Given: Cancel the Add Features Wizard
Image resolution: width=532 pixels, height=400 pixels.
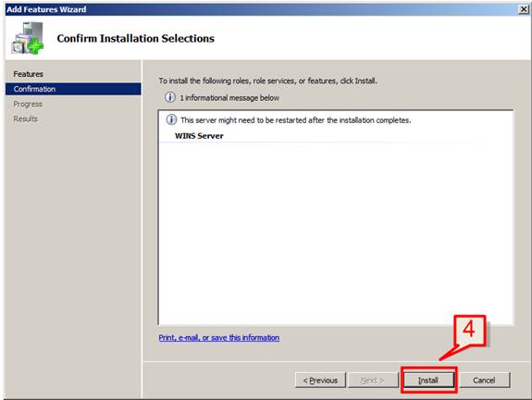Looking at the screenshot, I should (484, 380).
